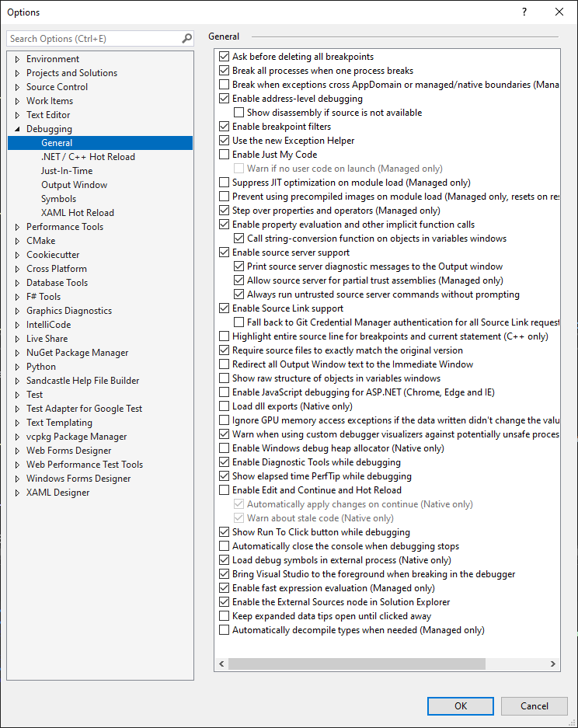The width and height of the screenshot is (578, 728).
Task: Select the XAML Hot Reload page
Action: coord(77,213)
